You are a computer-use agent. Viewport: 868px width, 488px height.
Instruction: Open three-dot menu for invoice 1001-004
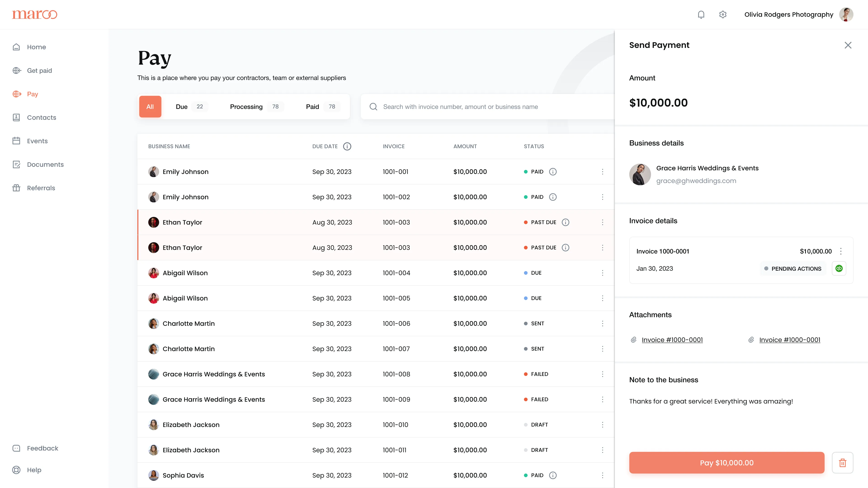coord(602,273)
